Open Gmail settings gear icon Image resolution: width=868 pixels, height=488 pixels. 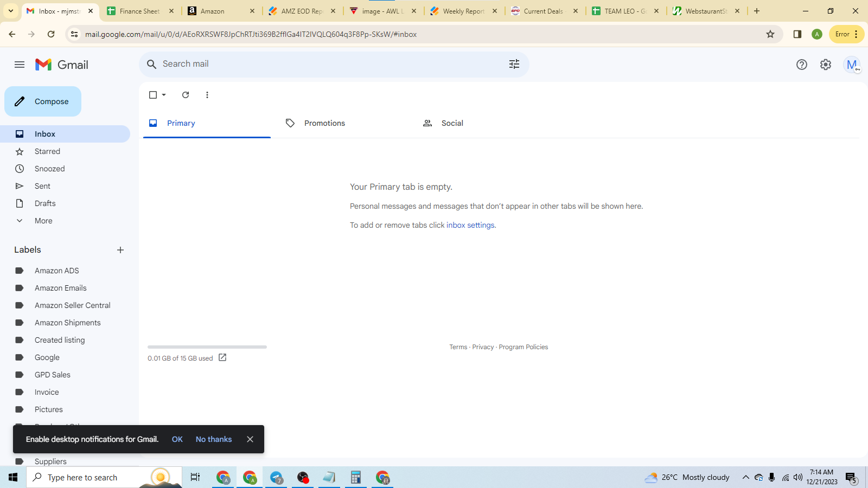(x=826, y=65)
